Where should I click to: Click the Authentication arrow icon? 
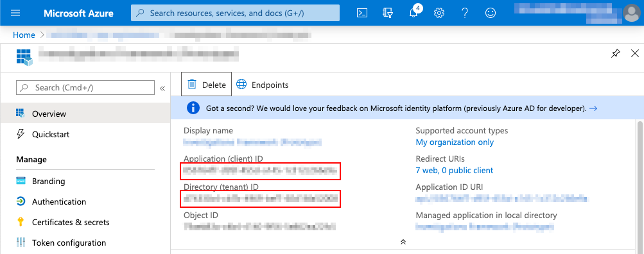[x=21, y=201]
